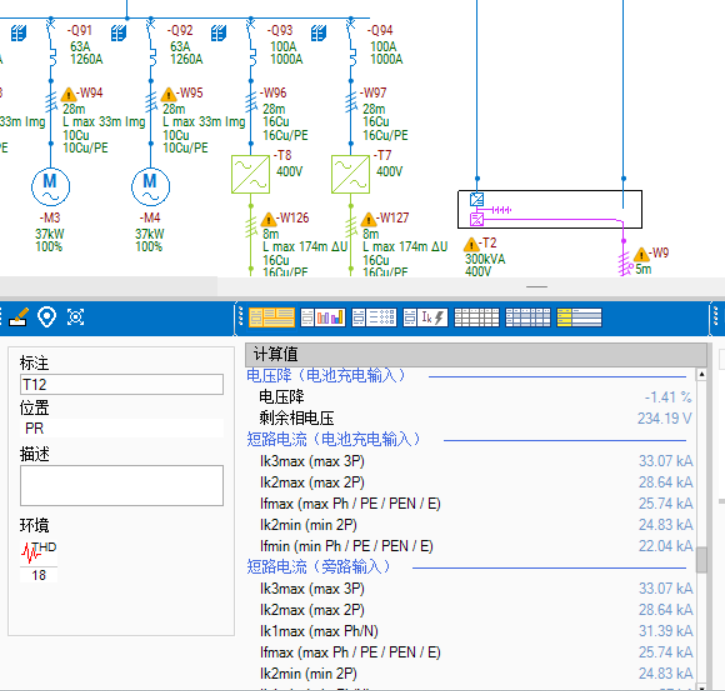Click the edit pen icon in panel toolbar
Image resolution: width=725 pixels, height=691 pixels.
(18, 317)
